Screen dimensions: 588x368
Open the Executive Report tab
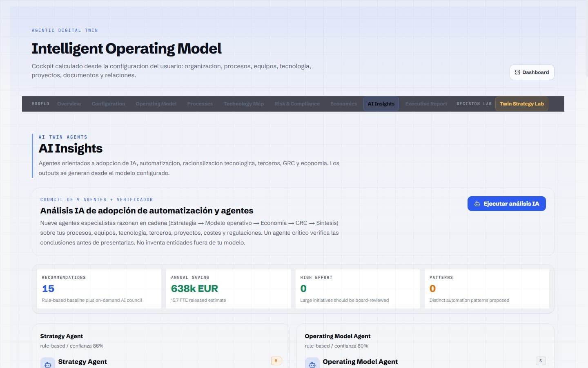click(426, 104)
